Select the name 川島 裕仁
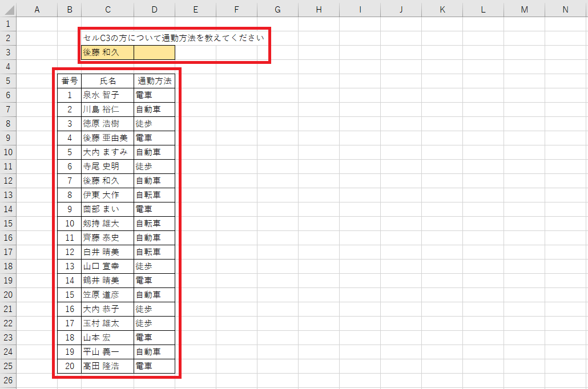 point(101,110)
